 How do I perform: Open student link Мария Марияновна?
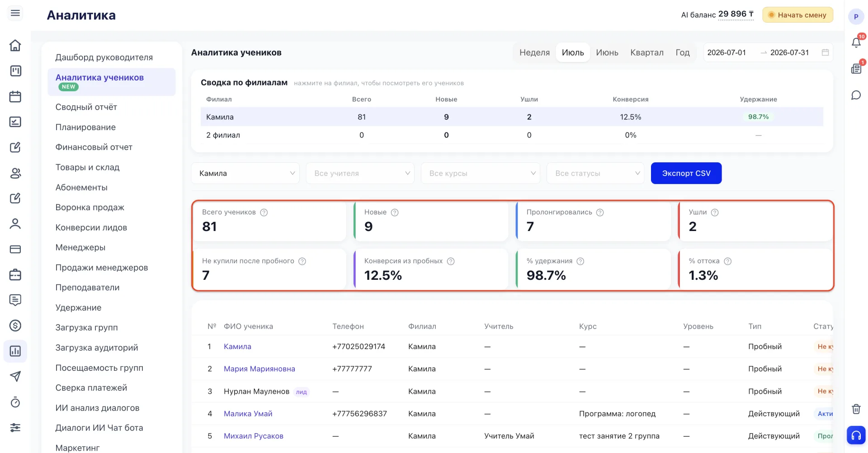(259, 369)
